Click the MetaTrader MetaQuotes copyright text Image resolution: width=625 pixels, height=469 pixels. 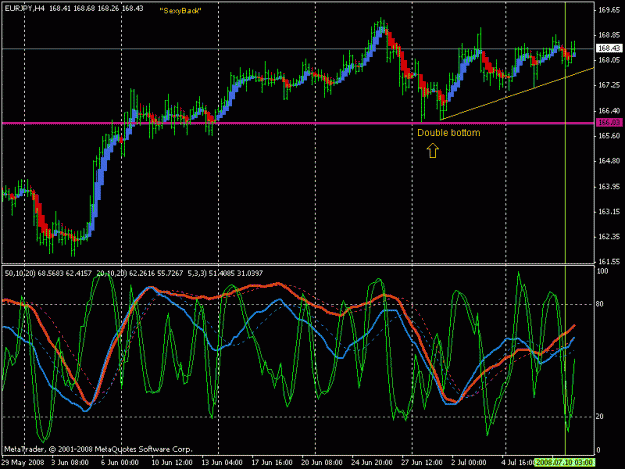[x=98, y=449]
